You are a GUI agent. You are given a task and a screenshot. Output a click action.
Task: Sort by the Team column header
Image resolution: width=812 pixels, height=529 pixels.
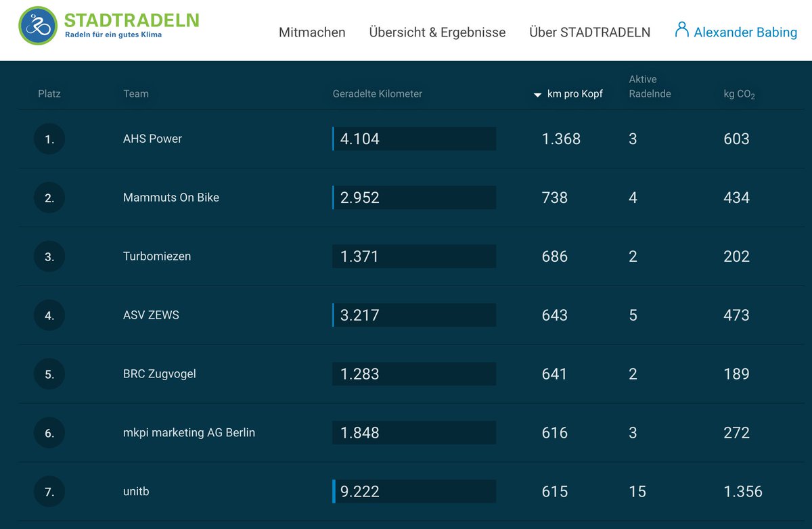pyautogui.click(x=136, y=94)
